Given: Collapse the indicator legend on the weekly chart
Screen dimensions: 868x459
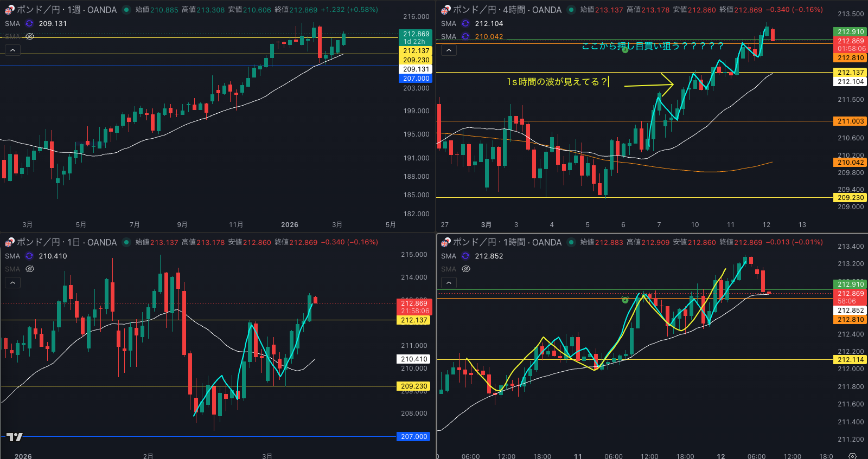Looking at the screenshot, I should click(12, 50).
